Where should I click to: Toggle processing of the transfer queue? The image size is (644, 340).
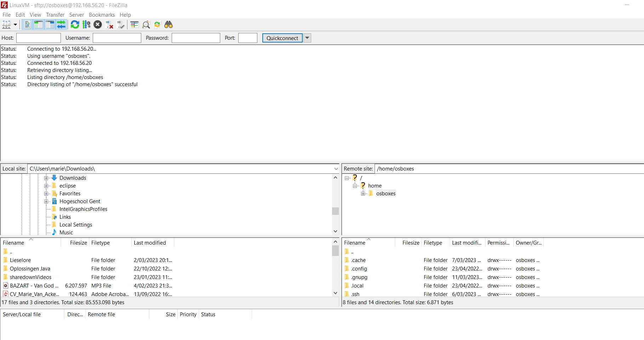(x=86, y=24)
